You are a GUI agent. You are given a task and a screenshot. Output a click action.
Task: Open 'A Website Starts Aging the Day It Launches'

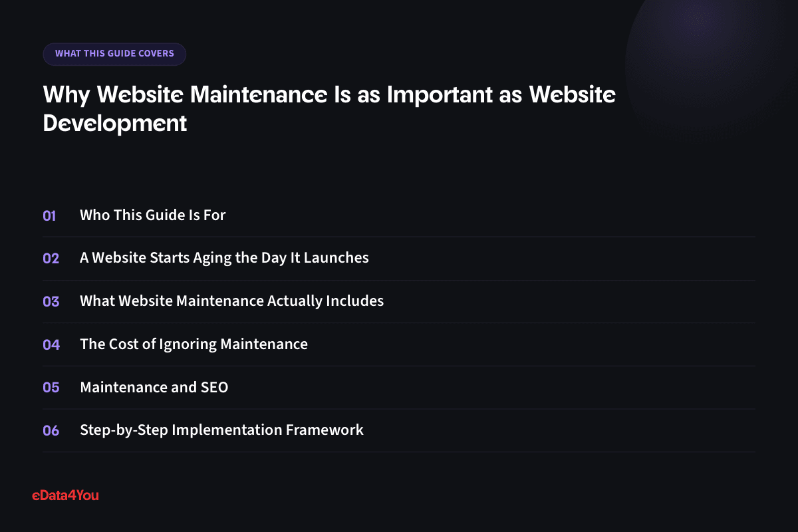[x=224, y=257]
